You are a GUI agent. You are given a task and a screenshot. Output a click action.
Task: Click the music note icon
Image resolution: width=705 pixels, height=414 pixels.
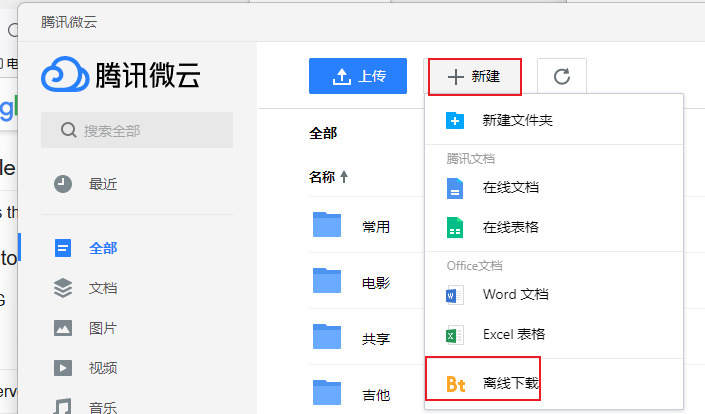[x=63, y=406]
